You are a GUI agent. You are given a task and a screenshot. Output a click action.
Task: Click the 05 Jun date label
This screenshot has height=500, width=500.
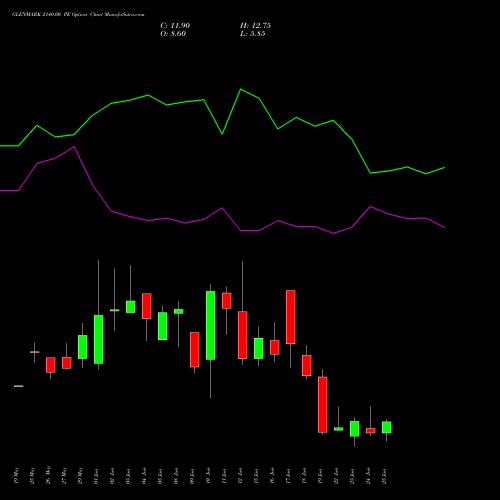161,476
